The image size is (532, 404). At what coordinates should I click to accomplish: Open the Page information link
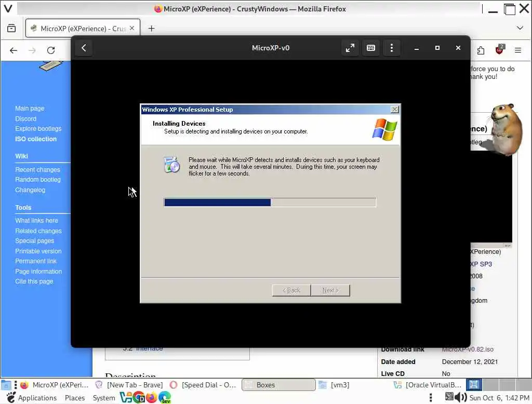[38, 272]
